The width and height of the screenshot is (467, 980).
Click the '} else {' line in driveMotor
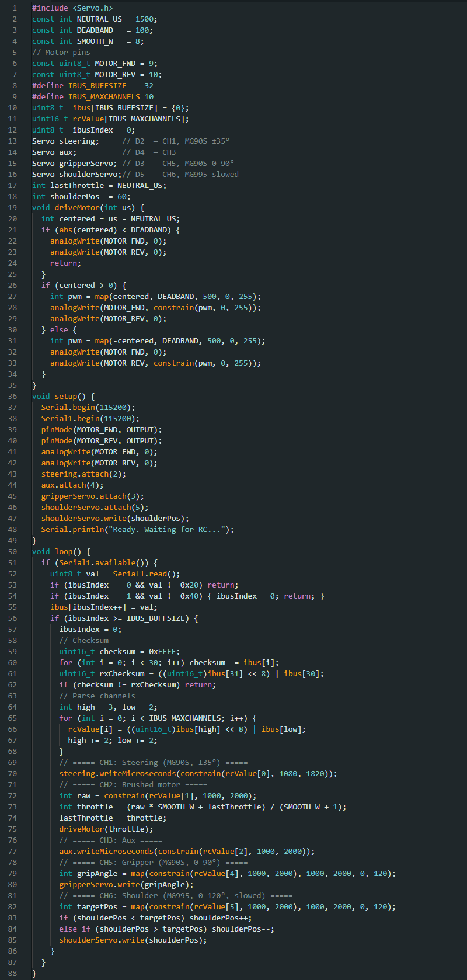[59, 330]
